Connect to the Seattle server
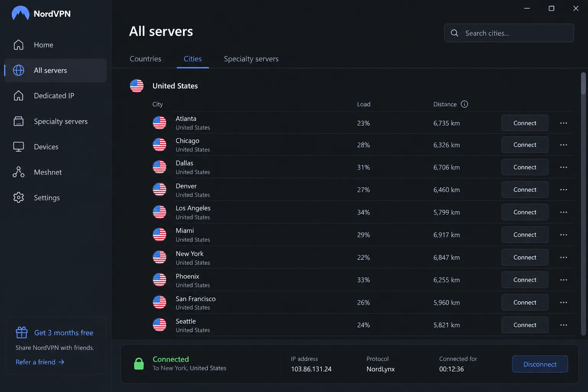The width and height of the screenshot is (588, 392). tap(525, 325)
